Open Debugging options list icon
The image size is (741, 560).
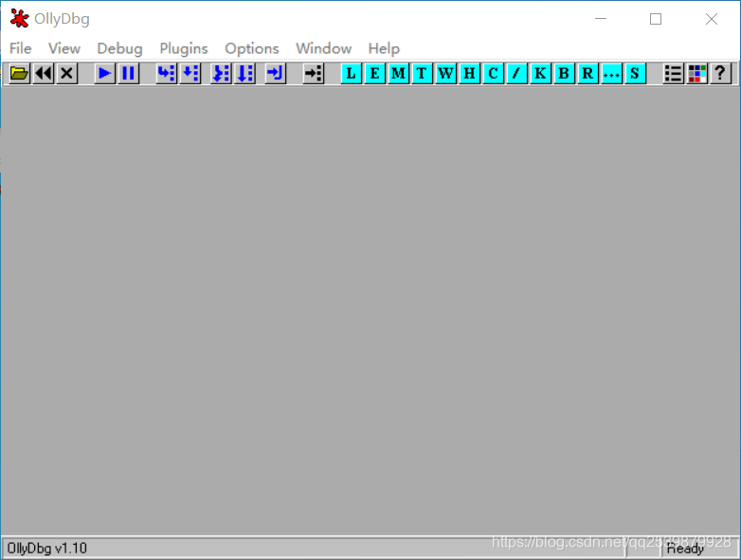(x=673, y=73)
